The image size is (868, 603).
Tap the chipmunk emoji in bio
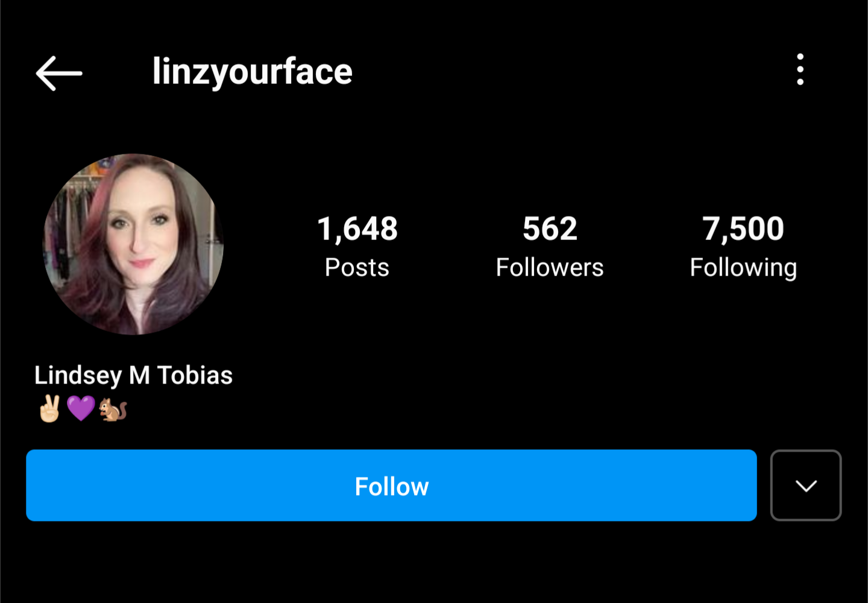pyautogui.click(x=113, y=409)
